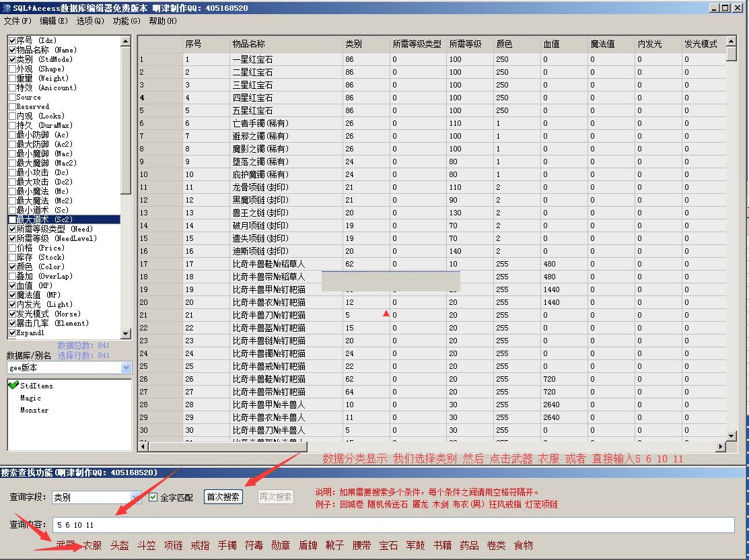
Task: Click the 物品名称 column header
Action: [248, 44]
